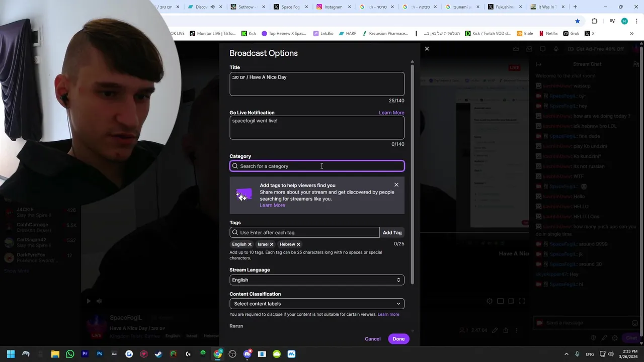Screen dimensions: 644x362
Task: Click the ENG language indicator
Action: pos(590,354)
